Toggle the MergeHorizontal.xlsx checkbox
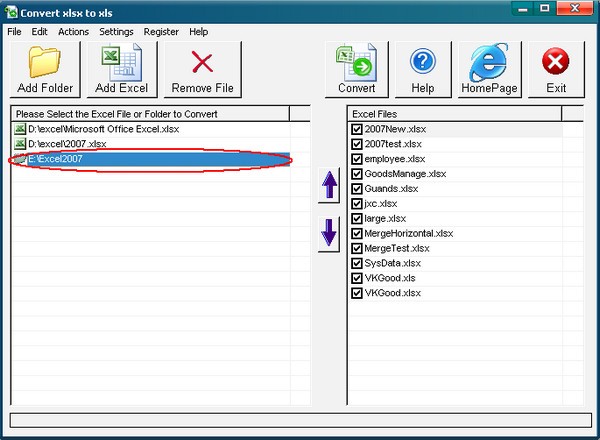Viewport: 600px width, 440px height. click(x=357, y=233)
